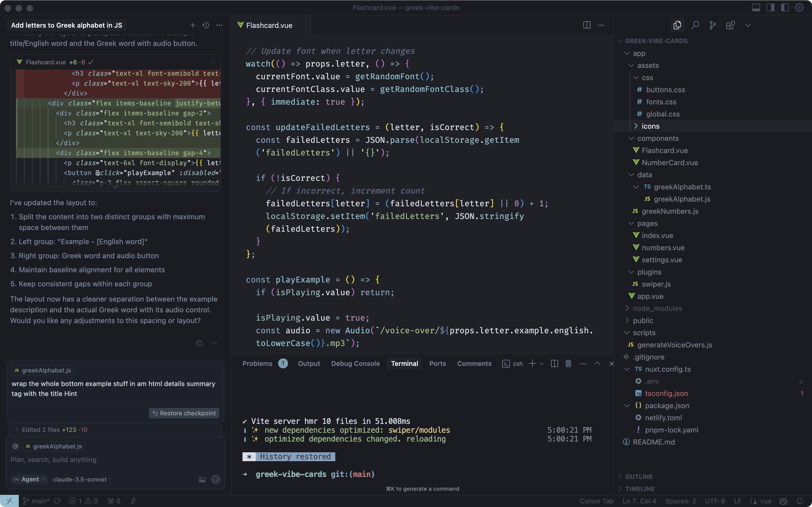This screenshot has width=812, height=507.
Task: Expand the OUTLINE section
Action: (639, 477)
